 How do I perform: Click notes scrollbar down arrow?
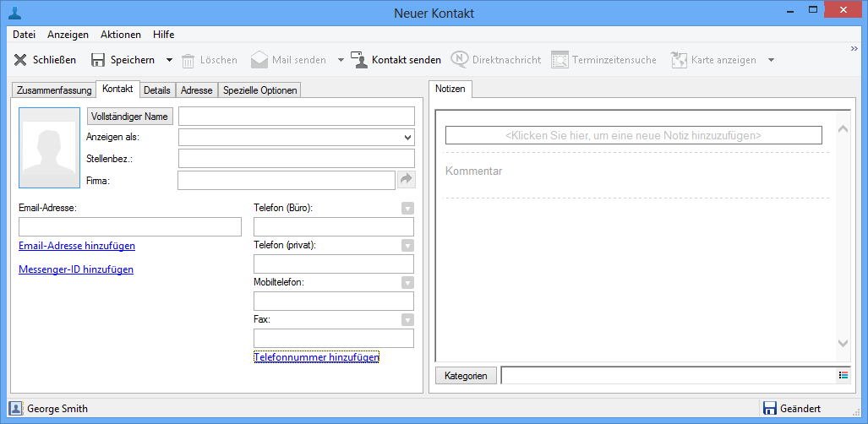[843, 344]
